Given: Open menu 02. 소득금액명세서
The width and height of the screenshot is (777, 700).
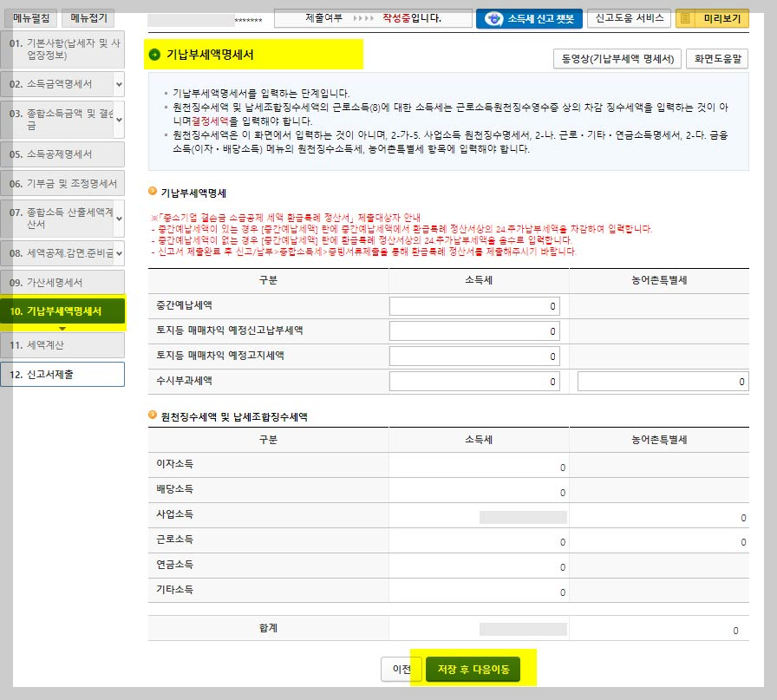Looking at the screenshot, I should 57,84.
